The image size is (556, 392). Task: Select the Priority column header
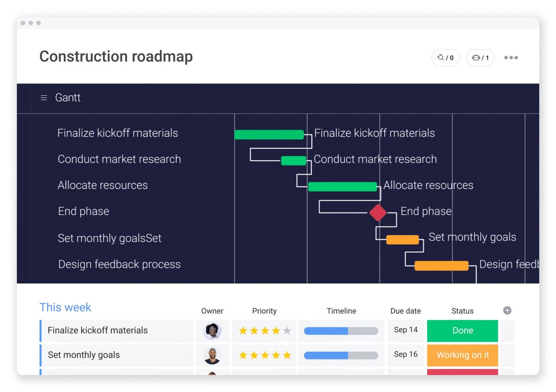pos(264,311)
